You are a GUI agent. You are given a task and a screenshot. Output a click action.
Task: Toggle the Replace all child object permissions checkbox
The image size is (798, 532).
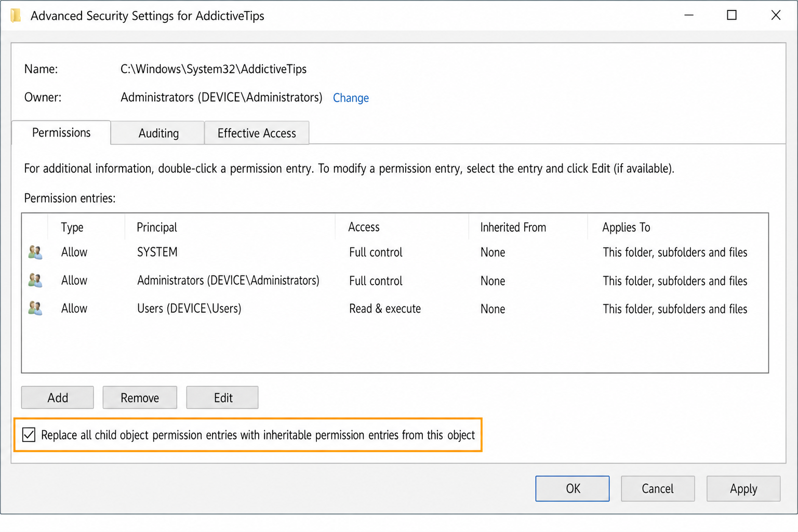[x=29, y=435]
